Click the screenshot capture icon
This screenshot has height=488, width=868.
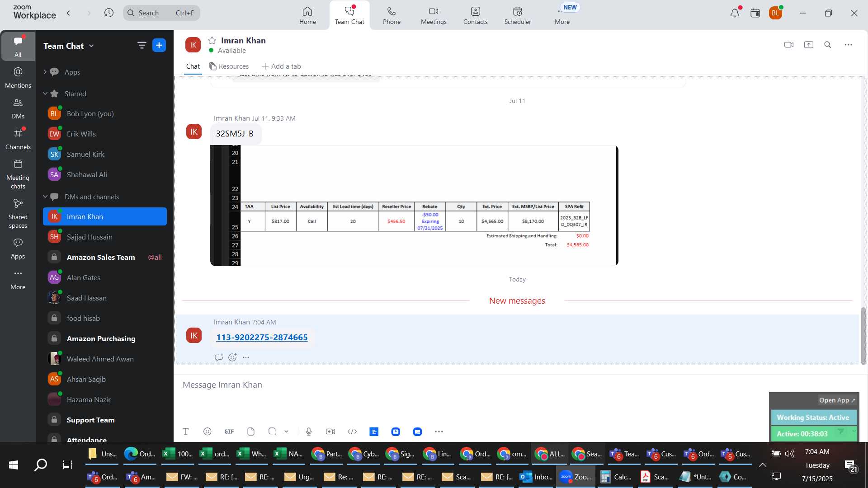pos(272,432)
